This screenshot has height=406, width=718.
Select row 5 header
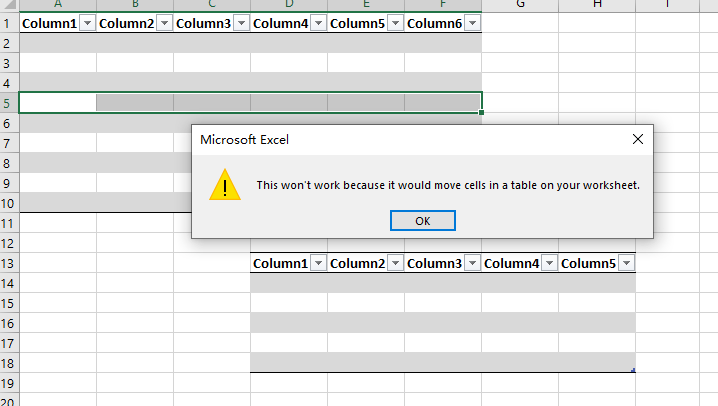9,102
